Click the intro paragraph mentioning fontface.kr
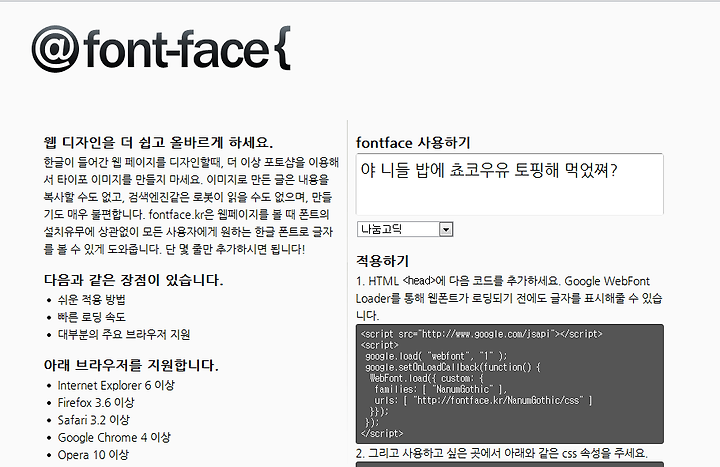Image resolution: width=720 pixels, height=467 pixels. (191, 206)
